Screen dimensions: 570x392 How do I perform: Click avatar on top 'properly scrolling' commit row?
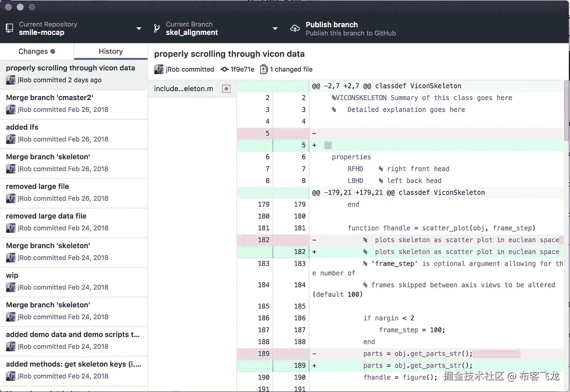tap(11, 80)
